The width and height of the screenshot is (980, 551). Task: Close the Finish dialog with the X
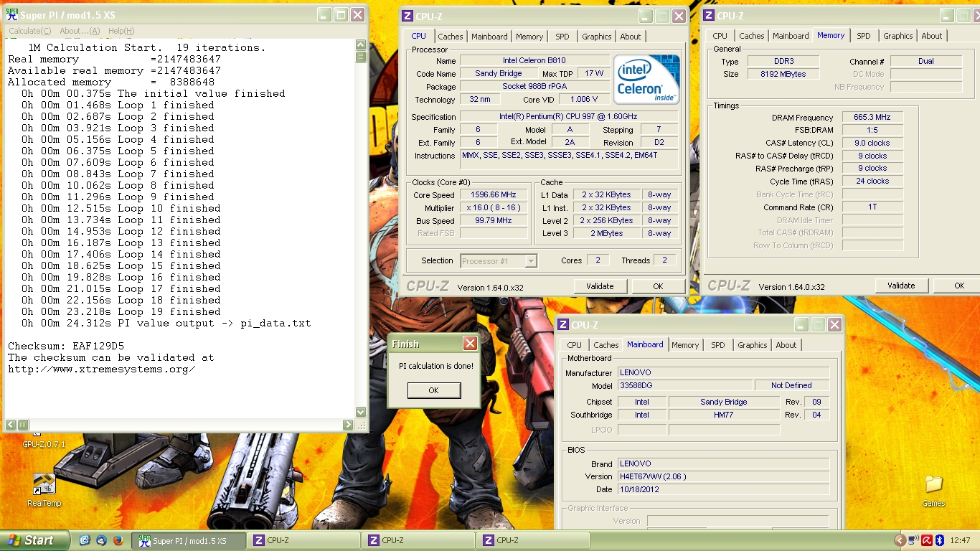tap(470, 344)
